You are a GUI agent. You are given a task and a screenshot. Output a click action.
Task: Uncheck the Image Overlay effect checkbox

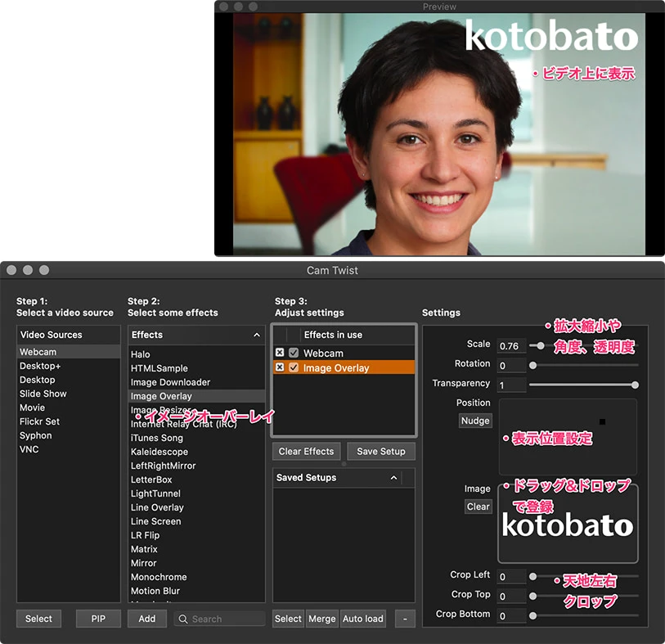coord(294,368)
